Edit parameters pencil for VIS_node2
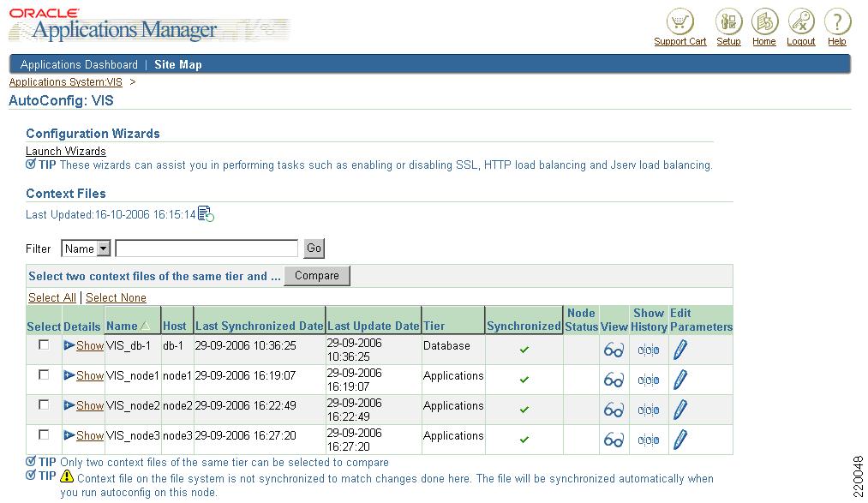868x503 pixels. click(x=680, y=410)
